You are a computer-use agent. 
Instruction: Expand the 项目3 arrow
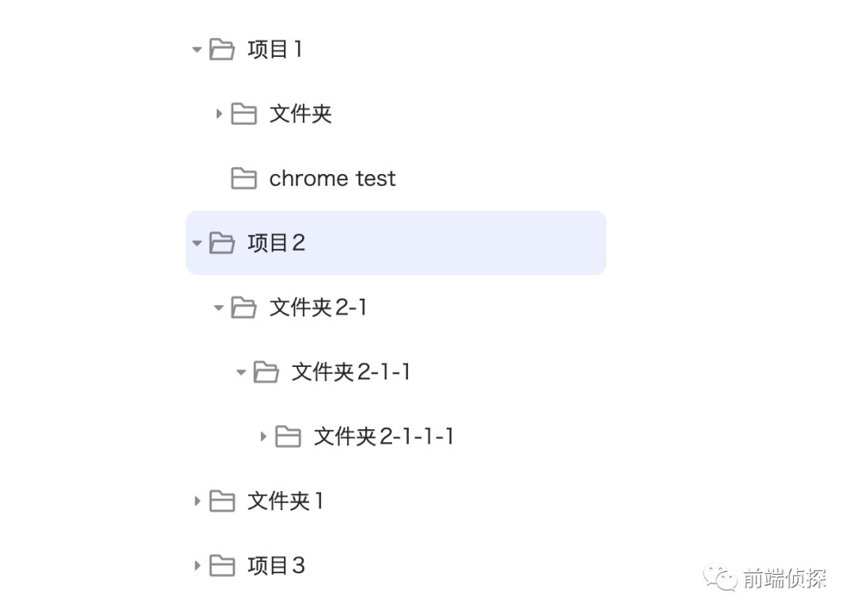click(197, 565)
